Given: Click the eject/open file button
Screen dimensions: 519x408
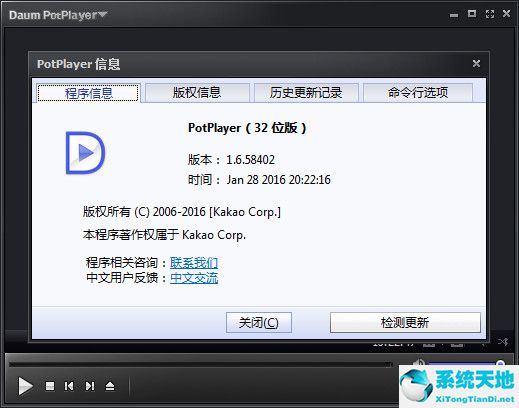Looking at the screenshot, I should 110,386.
